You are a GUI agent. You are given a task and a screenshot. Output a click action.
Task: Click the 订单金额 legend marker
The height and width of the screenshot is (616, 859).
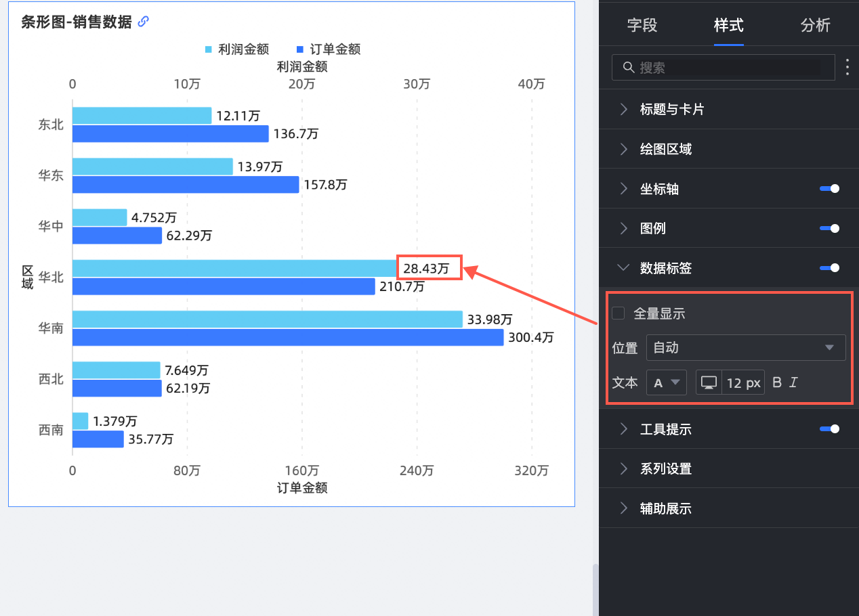(301, 49)
